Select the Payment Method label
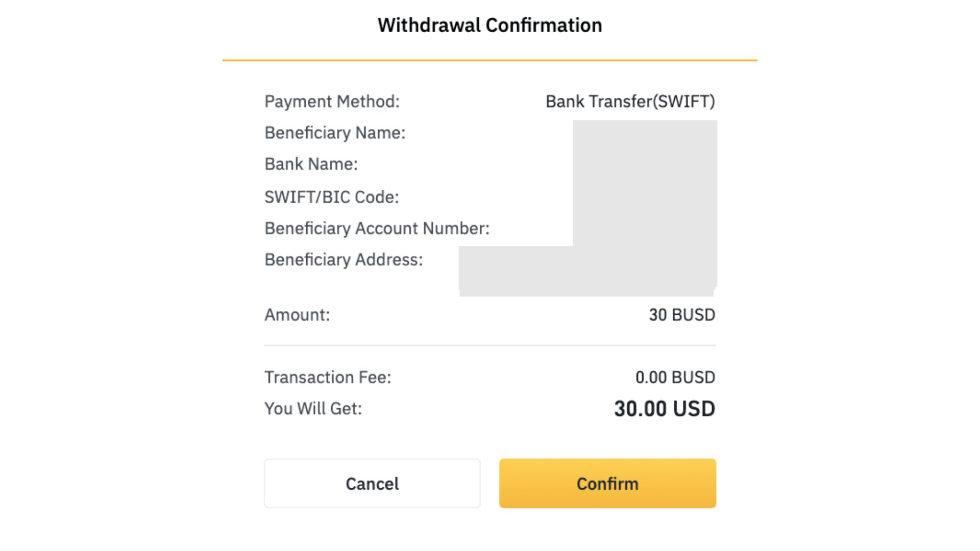The height and width of the screenshot is (551, 980). pyautogui.click(x=332, y=102)
